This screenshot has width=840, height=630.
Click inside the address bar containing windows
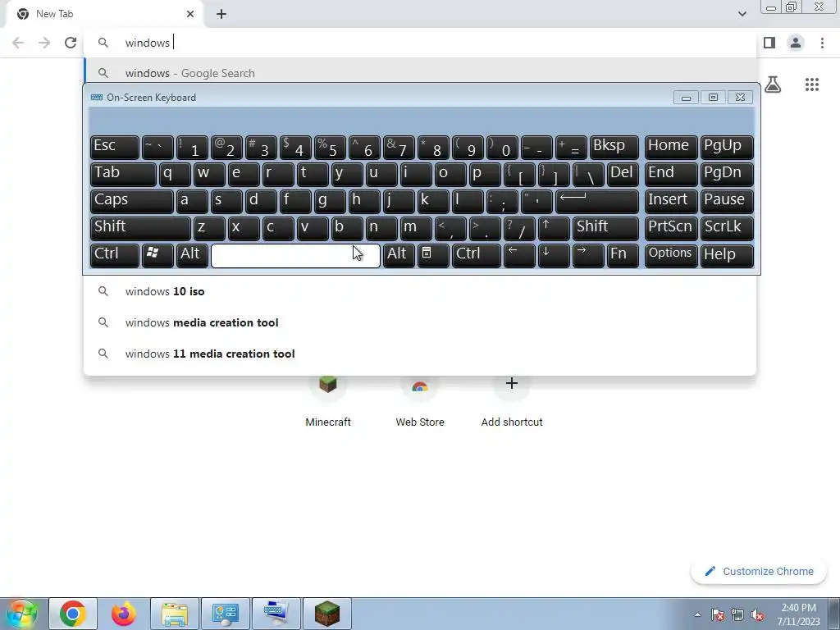pyautogui.click(x=420, y=43)
